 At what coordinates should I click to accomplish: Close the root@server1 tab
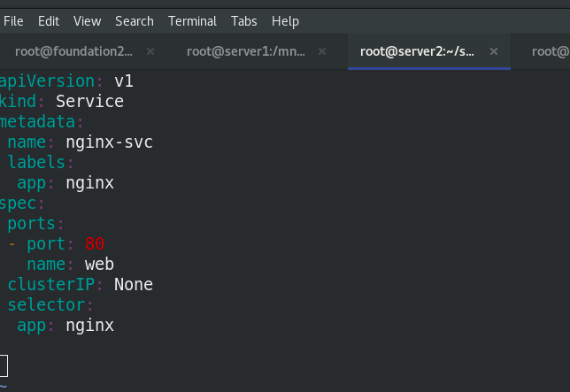pos(322,51)
